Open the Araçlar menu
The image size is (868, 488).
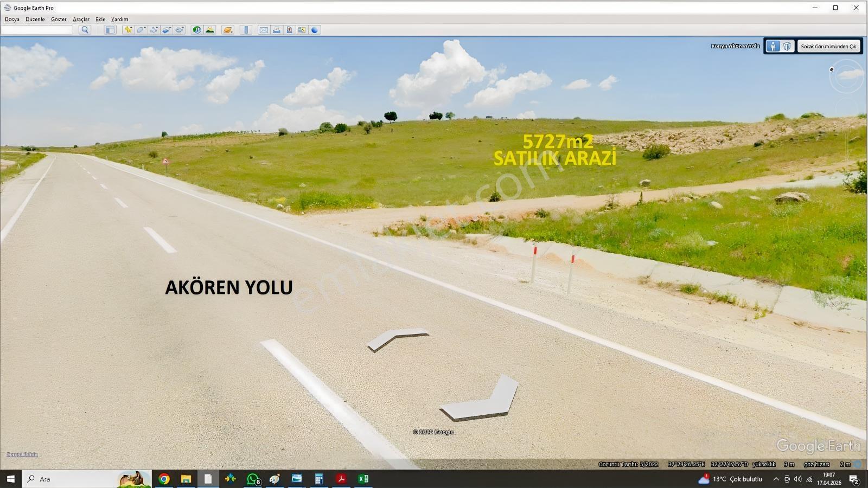(81, 19)
